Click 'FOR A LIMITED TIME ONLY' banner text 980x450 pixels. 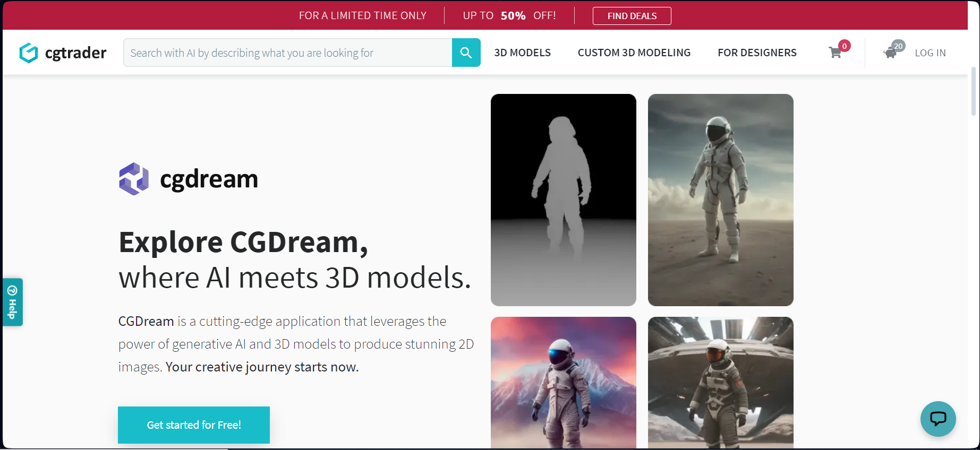click(x=363, y=15)
